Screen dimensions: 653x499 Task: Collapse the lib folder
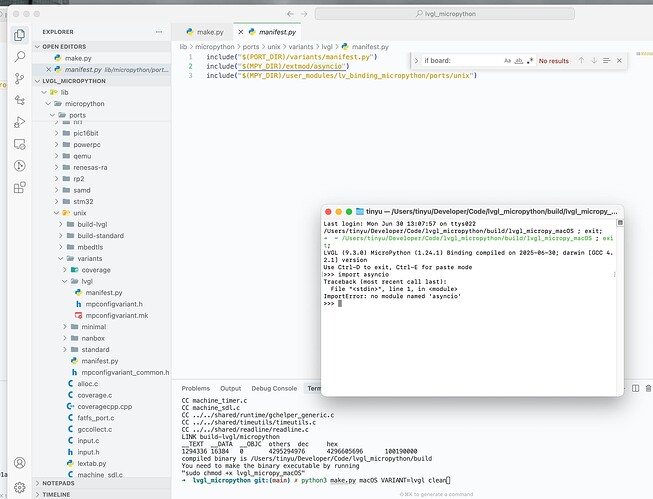point(102,92)
